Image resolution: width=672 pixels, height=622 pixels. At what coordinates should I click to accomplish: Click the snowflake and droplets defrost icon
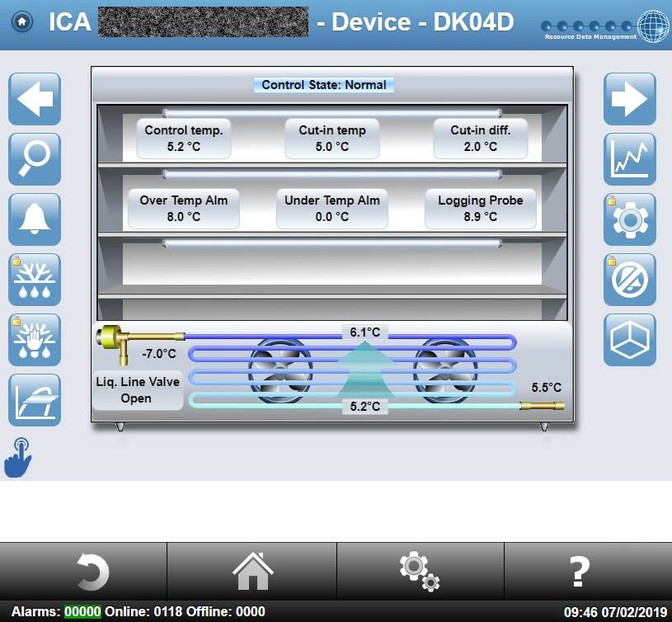35,280
